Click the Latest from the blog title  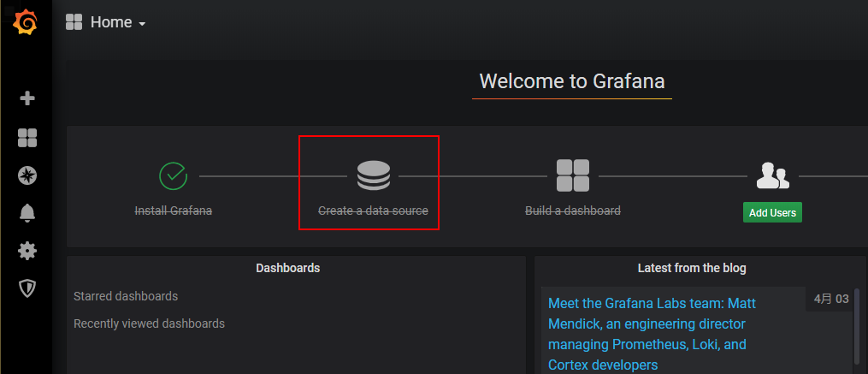coord(692,268)
